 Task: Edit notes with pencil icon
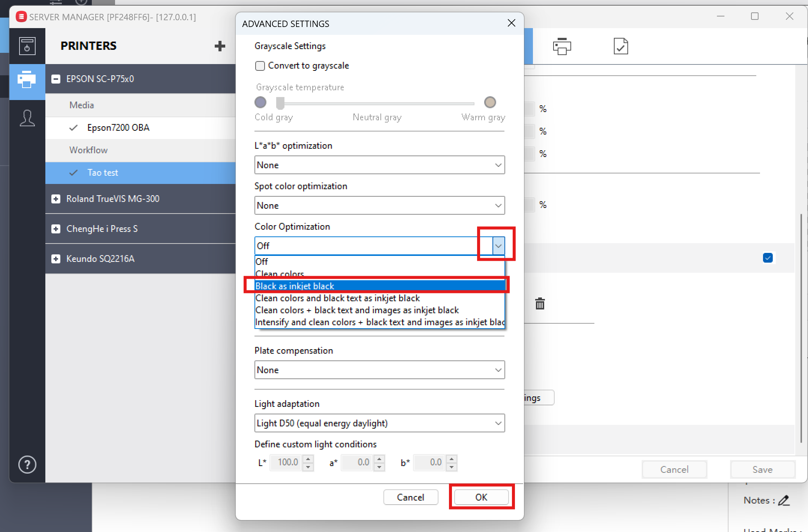coord(784,501)
